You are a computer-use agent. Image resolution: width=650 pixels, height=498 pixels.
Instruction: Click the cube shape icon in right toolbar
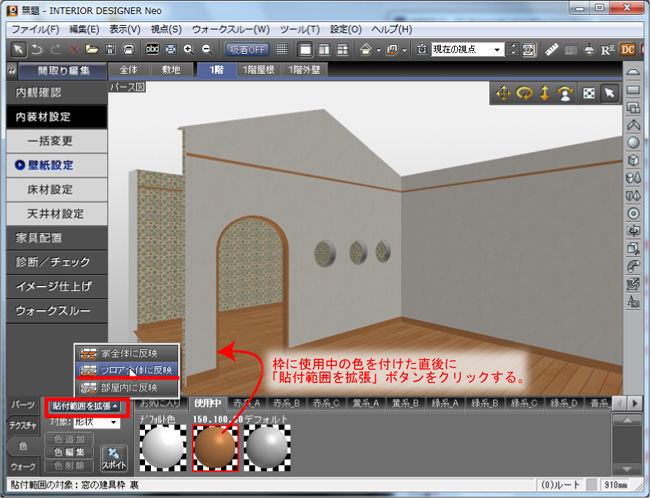(632, 159)
